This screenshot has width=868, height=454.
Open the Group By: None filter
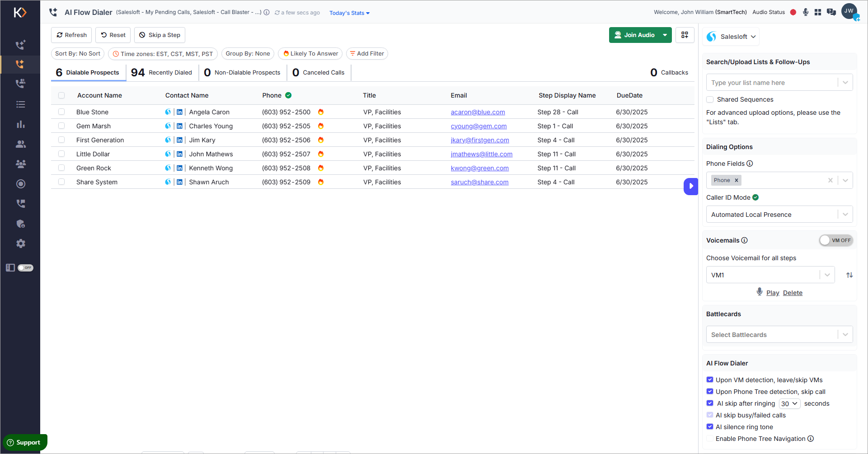coord(248,54)
